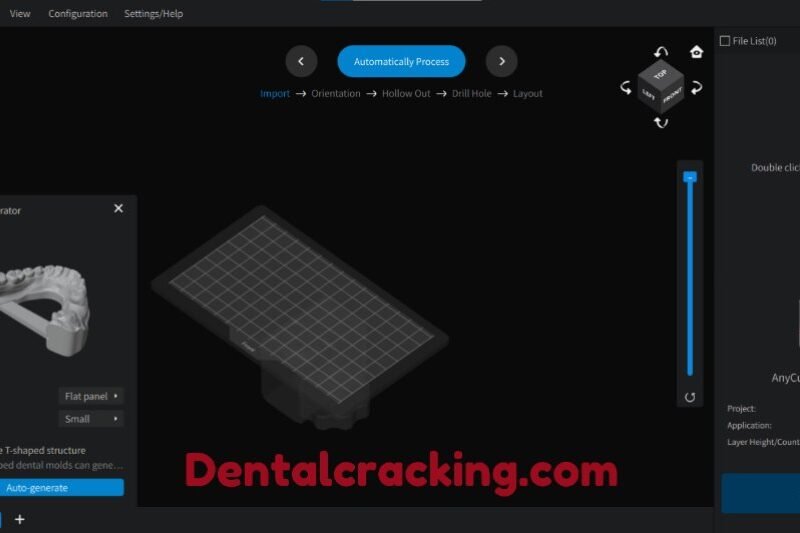This screenshot has width=800, height=533.
Task: Rotate view left with curved arrow
Action: pyautogui.click(x=626, y=88)
